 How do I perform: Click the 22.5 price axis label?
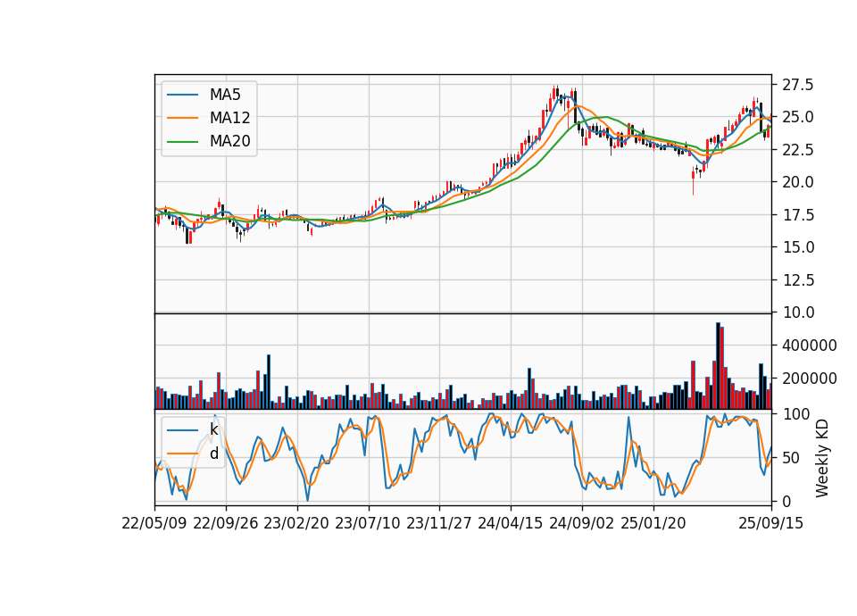[x=798, y=150]
